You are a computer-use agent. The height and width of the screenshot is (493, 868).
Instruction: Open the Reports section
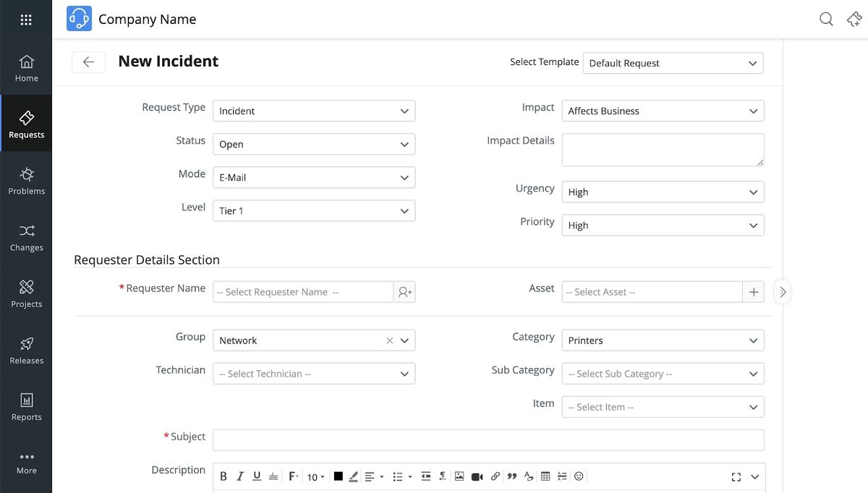(26, 406)
